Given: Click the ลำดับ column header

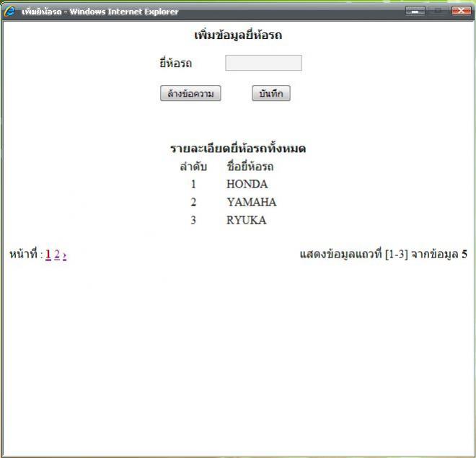Looking at the screenshot, I should point(193,167).
